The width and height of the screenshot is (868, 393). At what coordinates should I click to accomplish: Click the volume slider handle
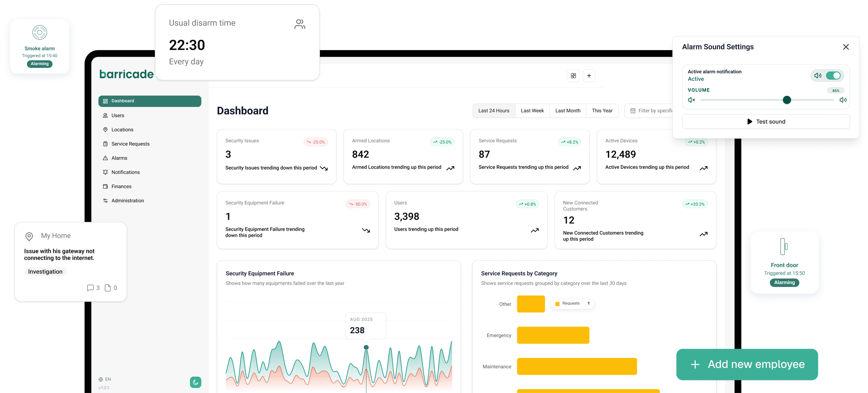786,100
